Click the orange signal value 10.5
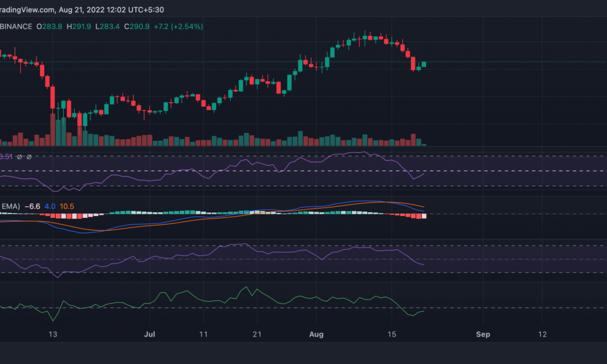The width and height of the screenshot is (607, 364). (67, 206)
